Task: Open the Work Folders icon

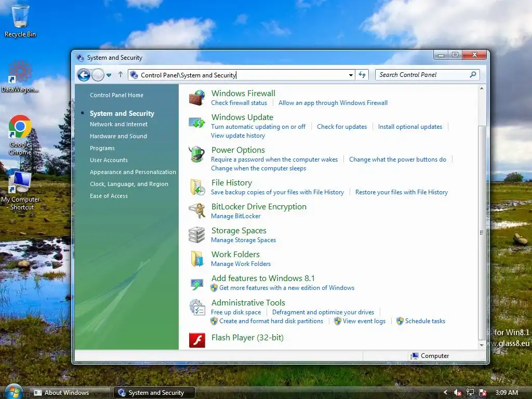Action: [197, 259]
